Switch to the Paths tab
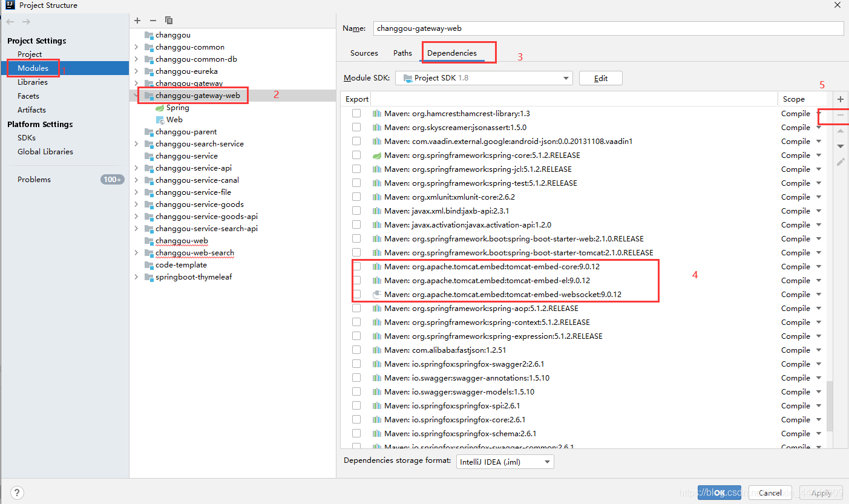Viewport: 849px width, 504px height. [x=402, y=53]
